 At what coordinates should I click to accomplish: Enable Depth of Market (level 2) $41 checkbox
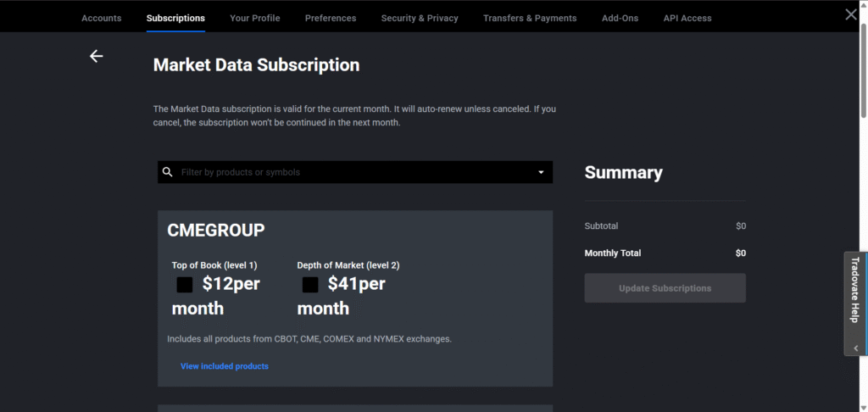click(310, 285)
